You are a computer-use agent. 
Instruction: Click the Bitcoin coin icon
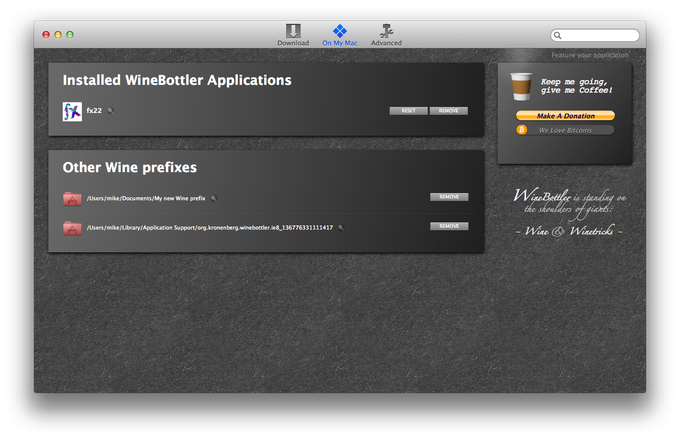pos(521,130)
